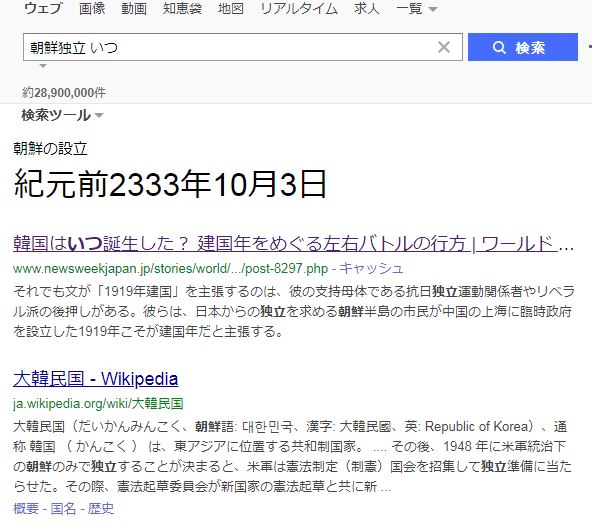Switch to the 動画 tab

[134, 8]
